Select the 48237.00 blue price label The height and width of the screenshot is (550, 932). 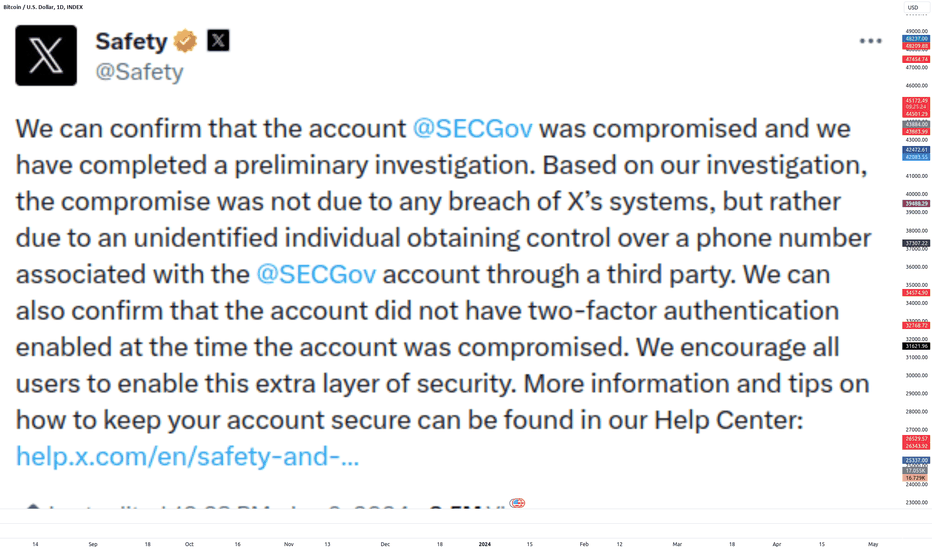click(916, 39)
